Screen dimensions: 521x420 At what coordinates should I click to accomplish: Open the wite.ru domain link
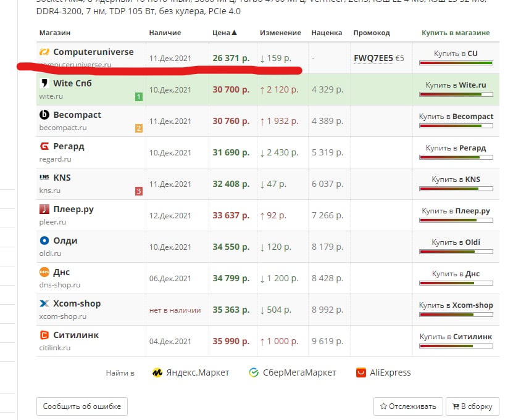51,96
